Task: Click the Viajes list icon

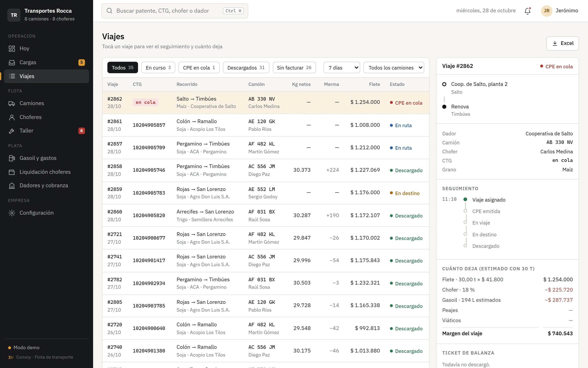Action: pyautogui.click(x=12, y=76)
